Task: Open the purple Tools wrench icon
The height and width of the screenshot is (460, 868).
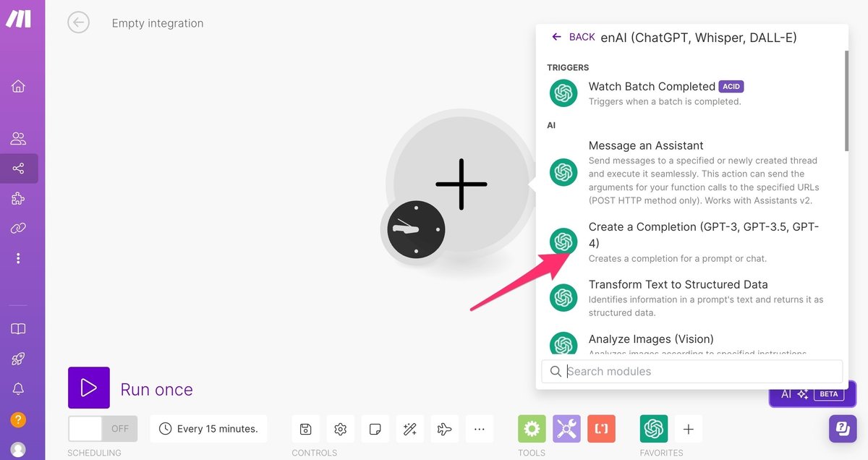Action: pos(566,429)
